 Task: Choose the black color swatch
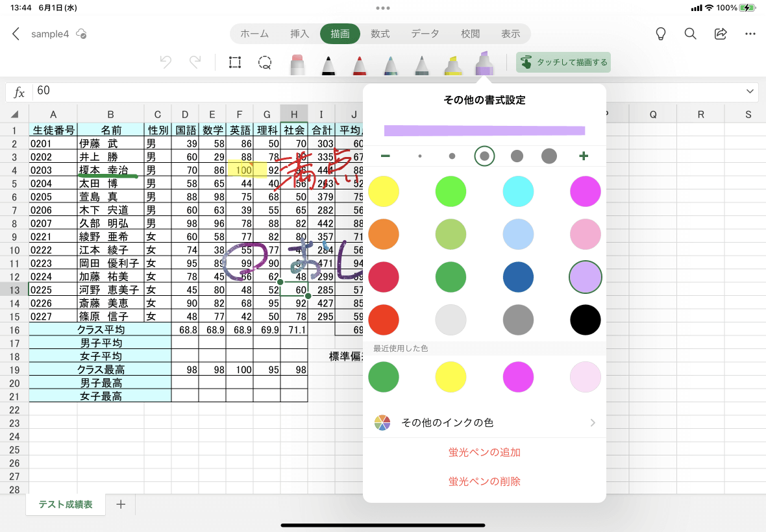point(586,320)
